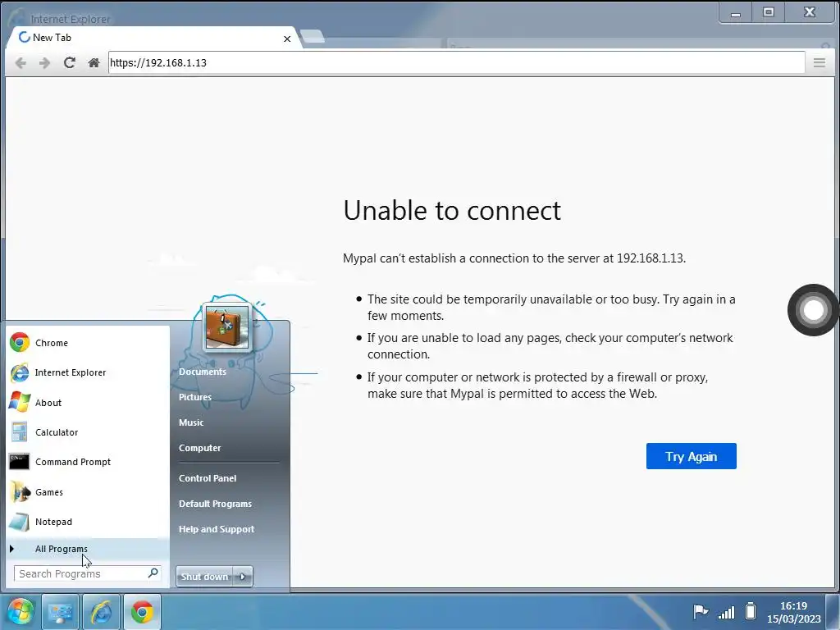
Task: Open Music in Start menu
Action: [191, 422]
